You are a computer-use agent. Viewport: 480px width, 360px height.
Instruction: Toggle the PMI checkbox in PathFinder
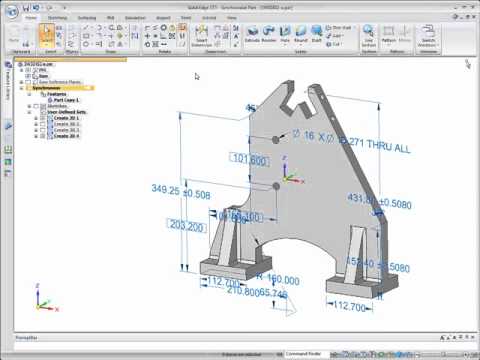pos(28,70)
